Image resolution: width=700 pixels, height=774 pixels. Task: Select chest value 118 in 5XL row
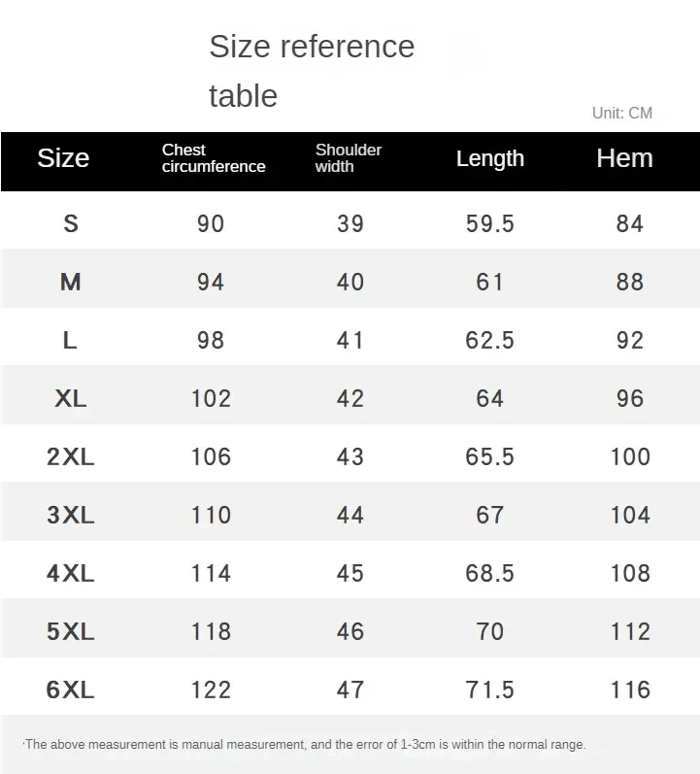point(211,631)
